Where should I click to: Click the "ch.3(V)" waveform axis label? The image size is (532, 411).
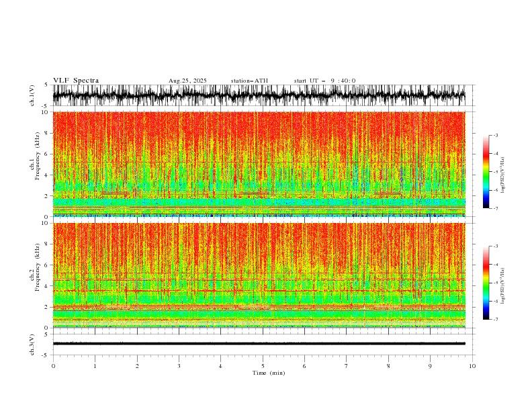(x=32, y=345)
